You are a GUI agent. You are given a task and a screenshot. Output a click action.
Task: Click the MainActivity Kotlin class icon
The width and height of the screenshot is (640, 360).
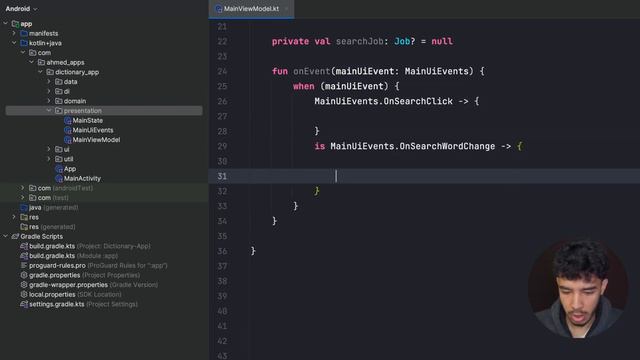pos(59,178)
